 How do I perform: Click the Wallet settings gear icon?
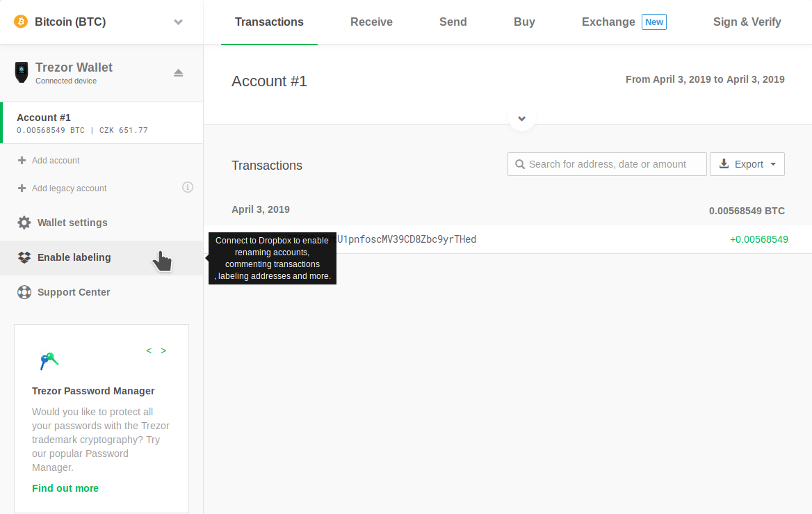(x=24, y=223)
